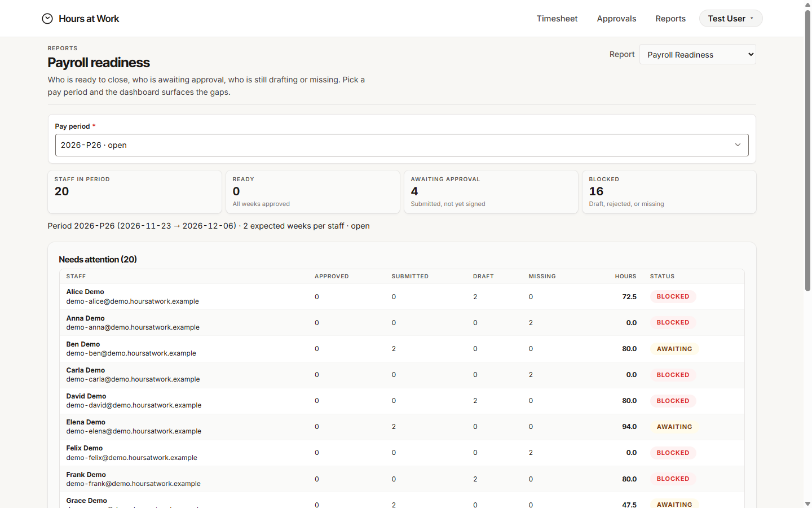The image size is (812, 508).
Task: Select the Frank Demo staff name
Action: click(x=86, y=475)
